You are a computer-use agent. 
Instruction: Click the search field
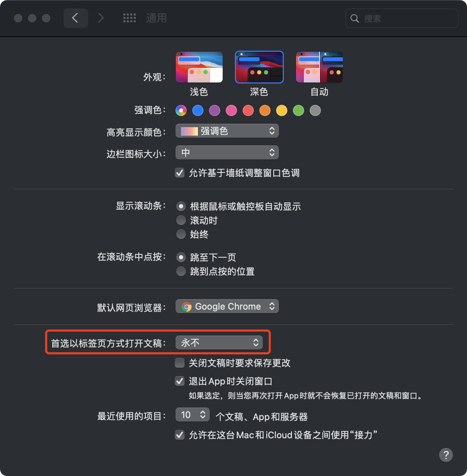[x=402, y=18]
